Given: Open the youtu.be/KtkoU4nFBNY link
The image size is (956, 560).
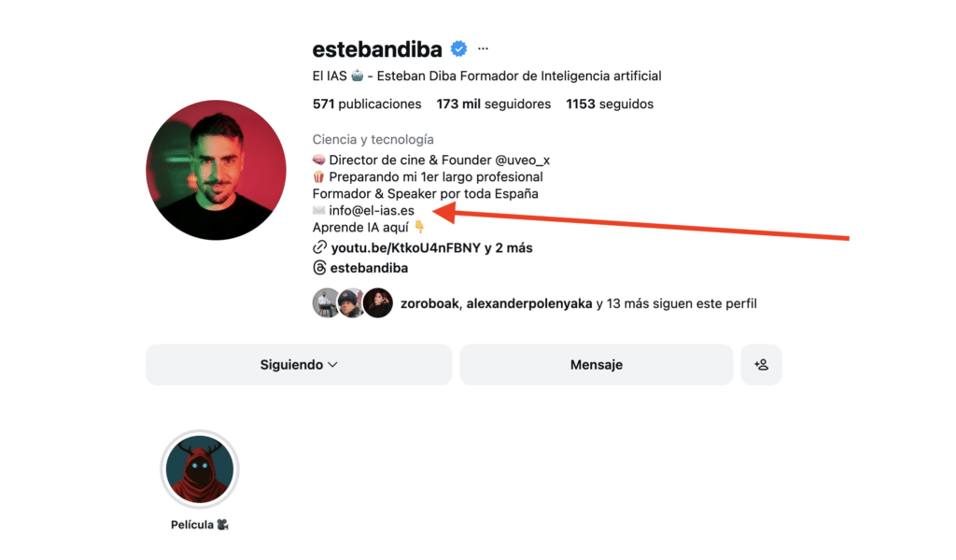Looking at the screenshot, I should pyautogui.click(x=406, y=248).
